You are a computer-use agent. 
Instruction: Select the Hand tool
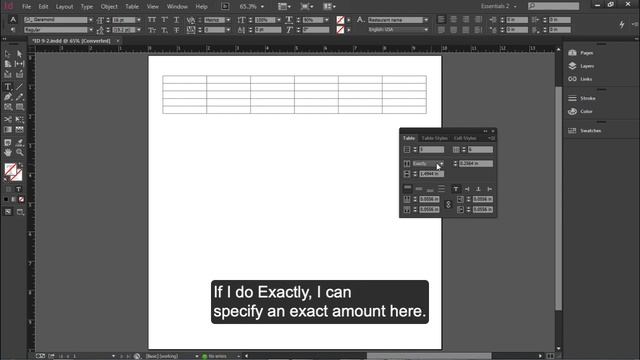click(8, 153)
